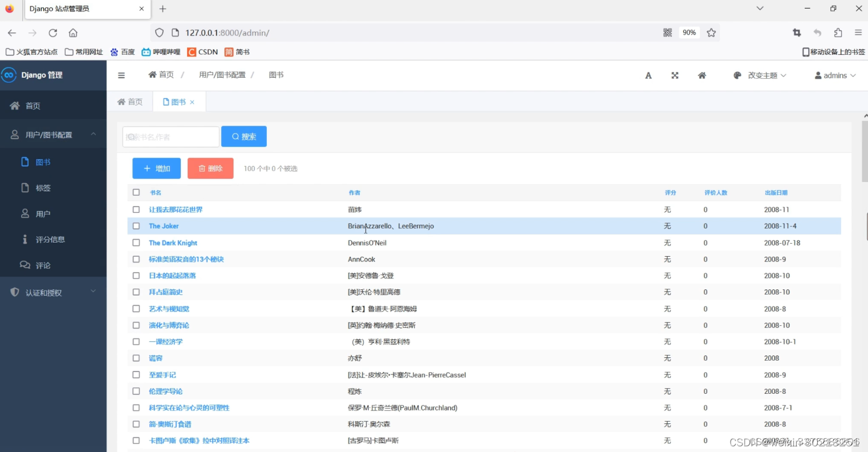Click the palette icon next to 改变主题
The height and width of the screenshot is (452, 868).
pyautogui.click(x=737, y=75)
